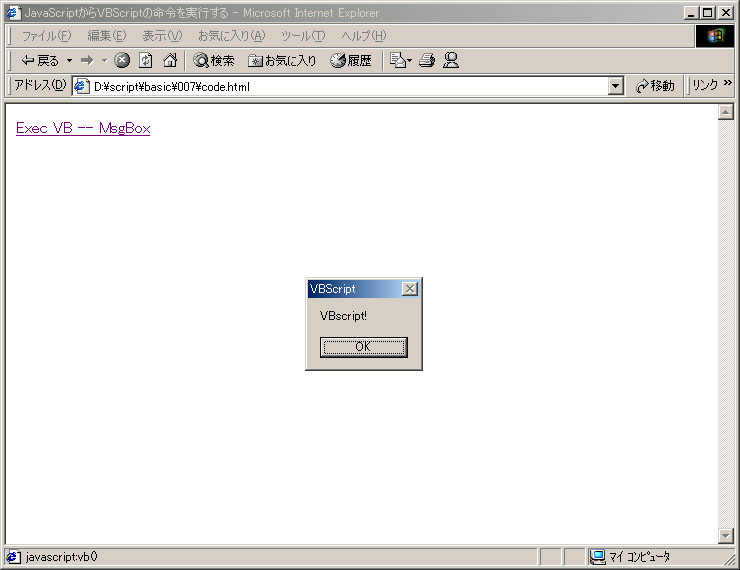Open the ツール(T) menu

pyautogui.click(x=303, y=35)
